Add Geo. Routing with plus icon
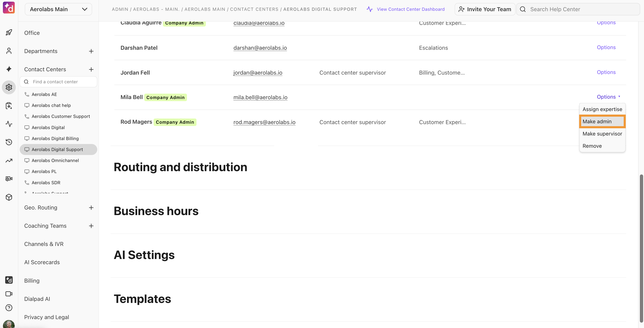This screenshot has height=328, width=644. (91, 208)
